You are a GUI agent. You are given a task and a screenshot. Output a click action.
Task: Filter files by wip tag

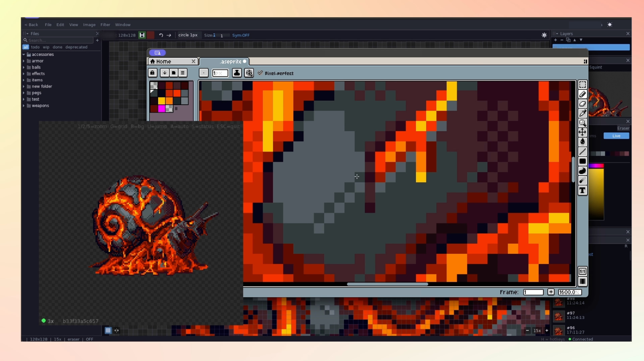pyautogui.click(x=46, y=47)
